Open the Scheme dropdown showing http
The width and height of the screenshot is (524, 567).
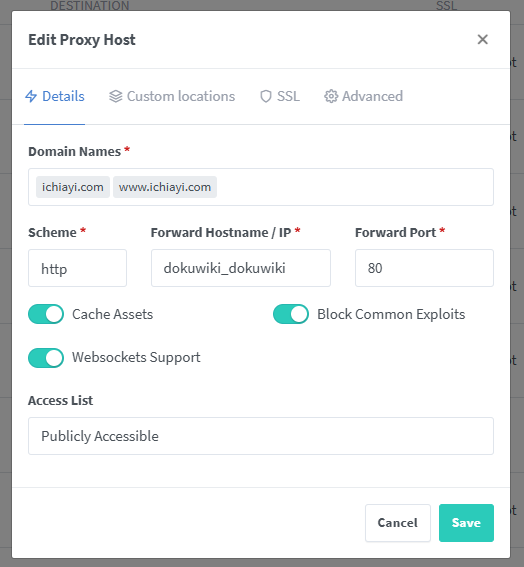click(77, 268)
